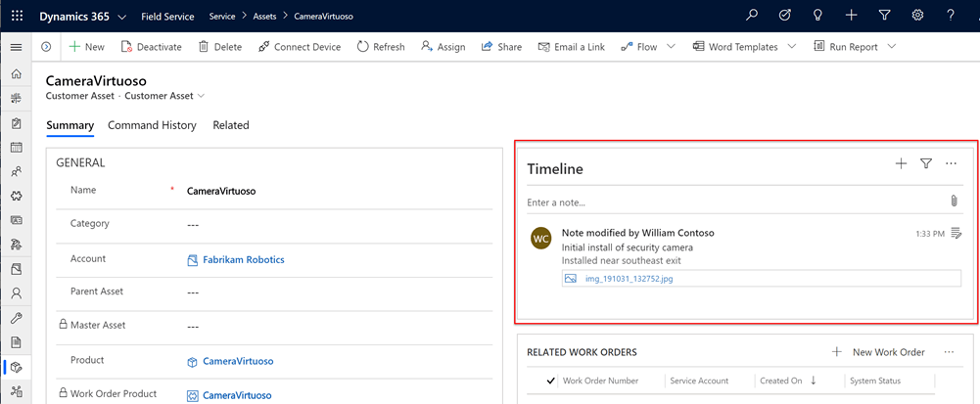The width and height of the screenshot is (980, 404).
Task: Open the clipboard work orders sidebar icon
Action: coord(17,123)
